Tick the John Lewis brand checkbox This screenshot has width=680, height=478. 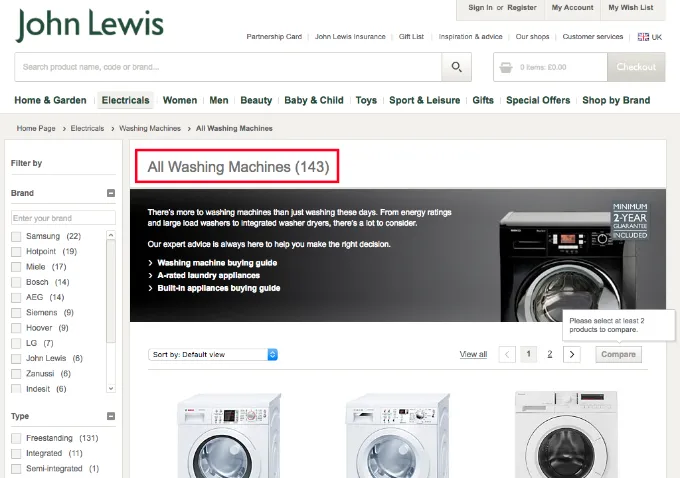click(16, 359)
